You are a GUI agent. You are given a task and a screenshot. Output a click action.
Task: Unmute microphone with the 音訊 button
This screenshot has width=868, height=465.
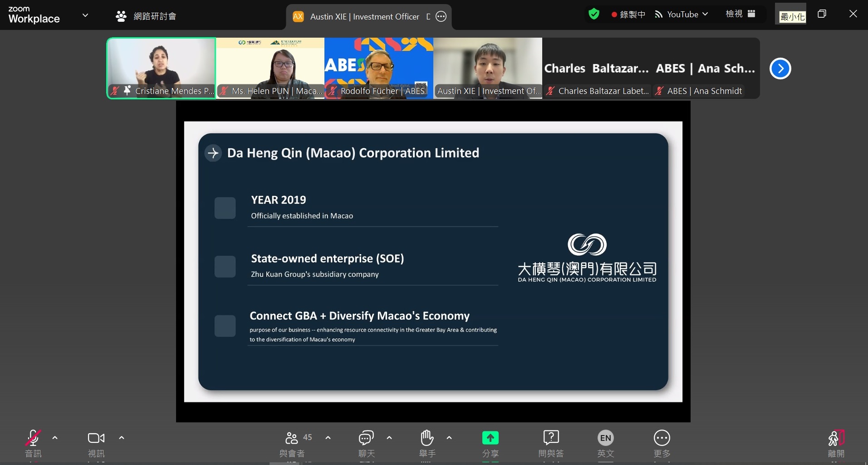[x=33, y=443]
